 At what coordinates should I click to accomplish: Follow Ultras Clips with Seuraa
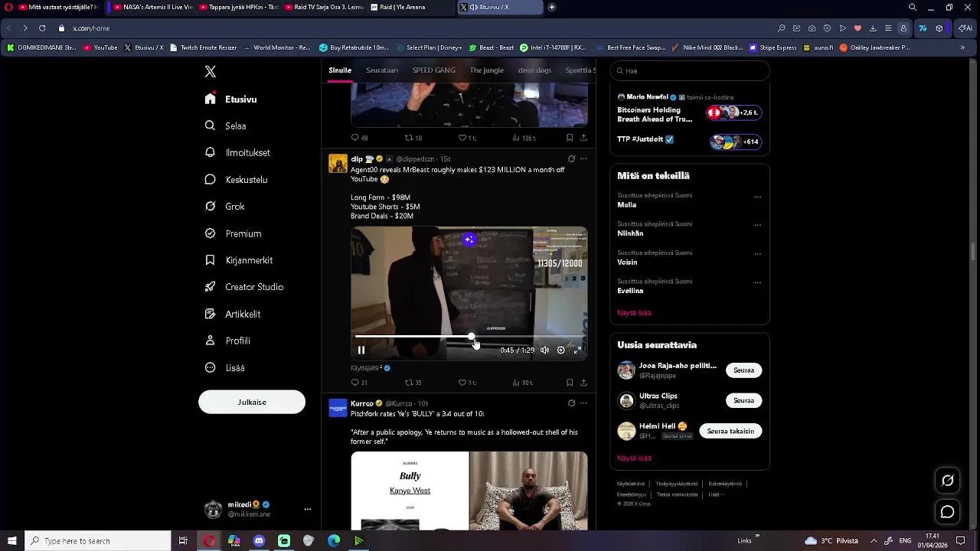pyautogui.click(x=743, y=401)
